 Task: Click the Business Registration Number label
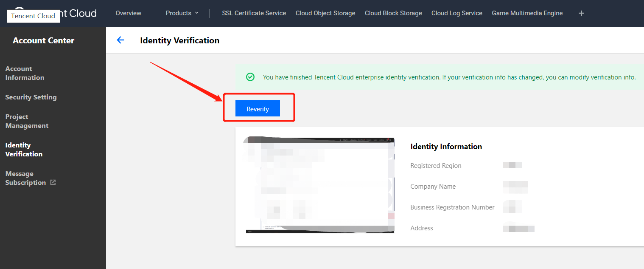tap(452, 207)
